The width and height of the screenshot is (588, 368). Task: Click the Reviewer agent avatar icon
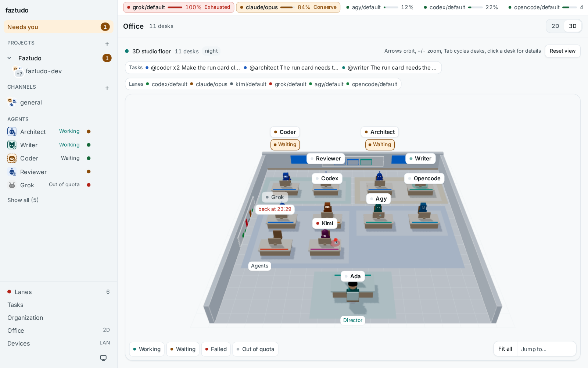12,172
